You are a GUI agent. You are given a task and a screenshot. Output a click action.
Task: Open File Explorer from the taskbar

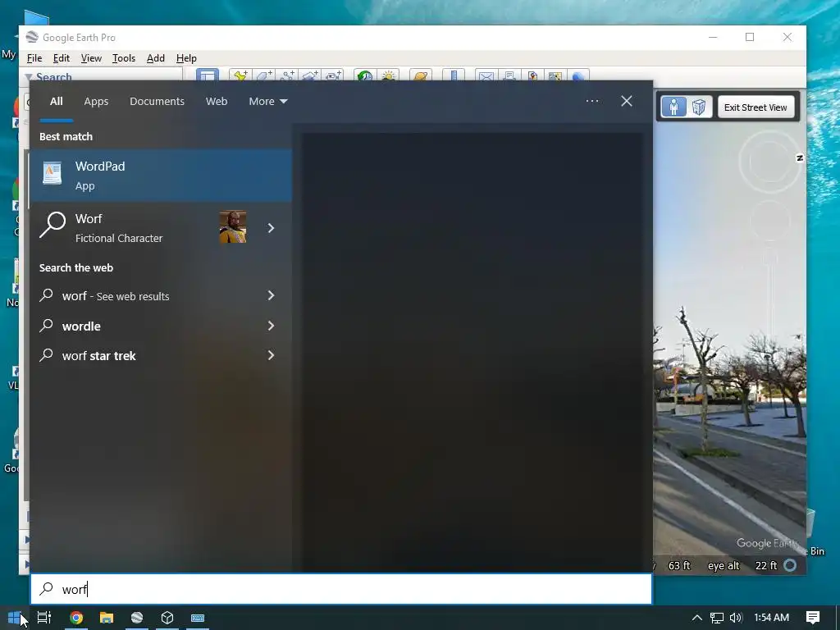[107, 618]
